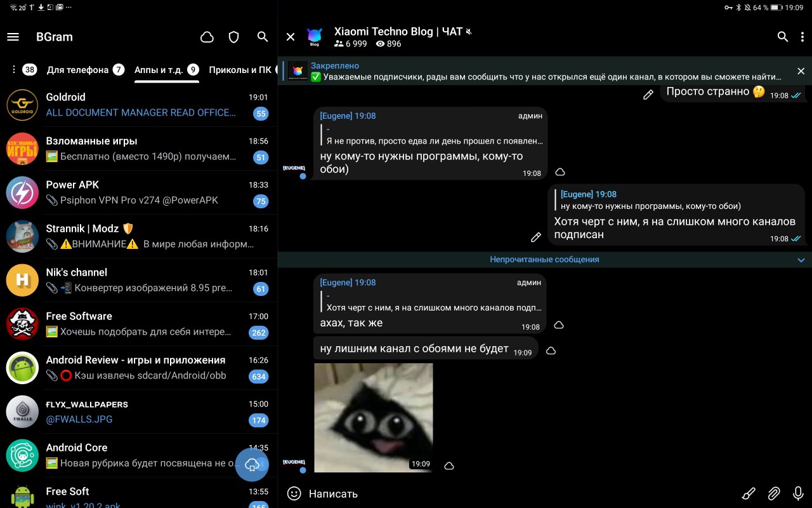Open 'Android Review - игры и приложения'
812x508 pixels.
pyautogui.click(x=138, y=368)
